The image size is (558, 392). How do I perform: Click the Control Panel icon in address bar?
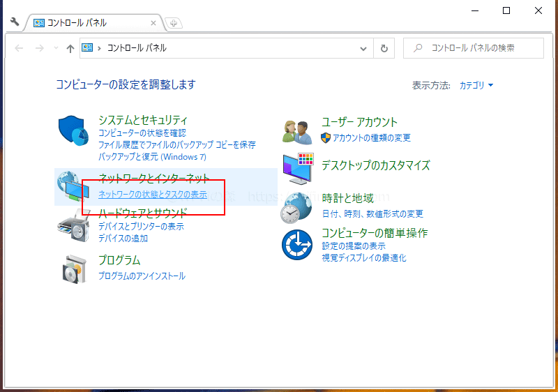[87, 47]
